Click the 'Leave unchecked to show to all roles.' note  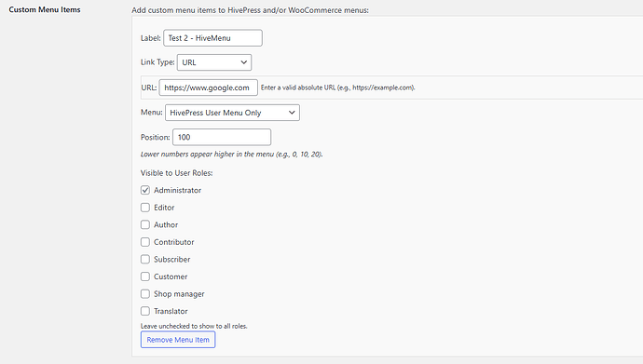pyautogui.click(x=194, y=326)
